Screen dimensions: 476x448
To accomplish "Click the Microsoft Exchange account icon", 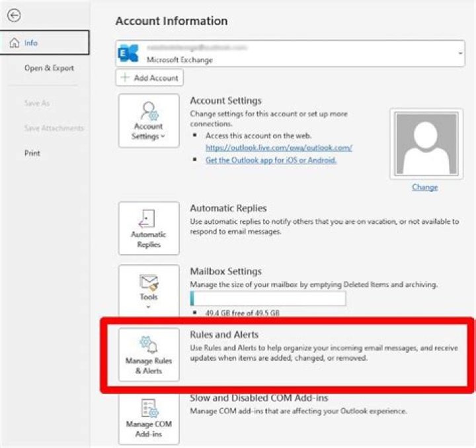I will 128,54.
